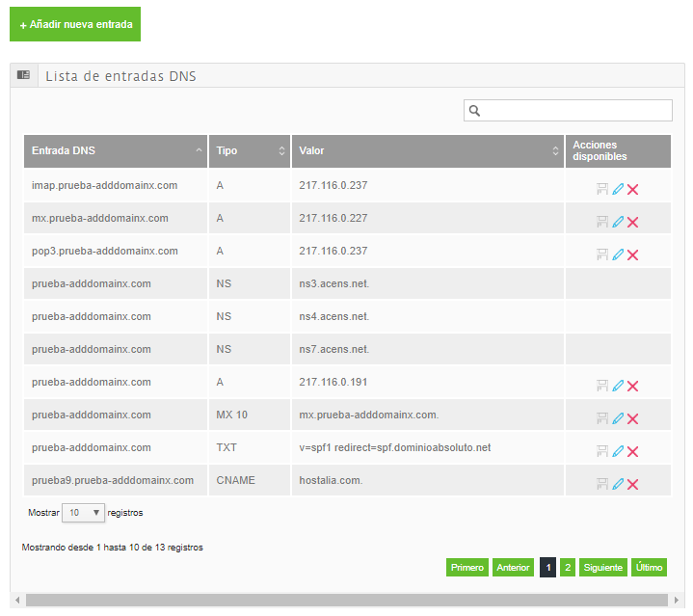Viewport: 693px width, 616px height.
Task: Go to Siguiente page
Action: point(603,568)
